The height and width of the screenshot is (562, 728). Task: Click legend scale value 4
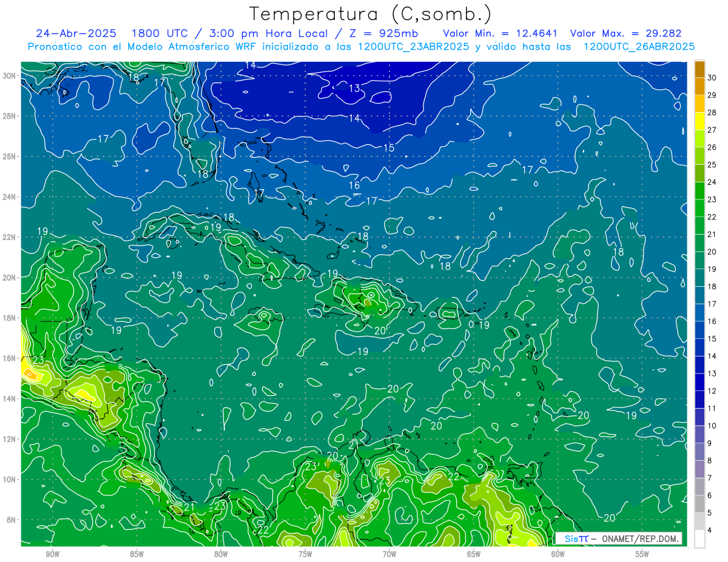click(x=710, y=530)
